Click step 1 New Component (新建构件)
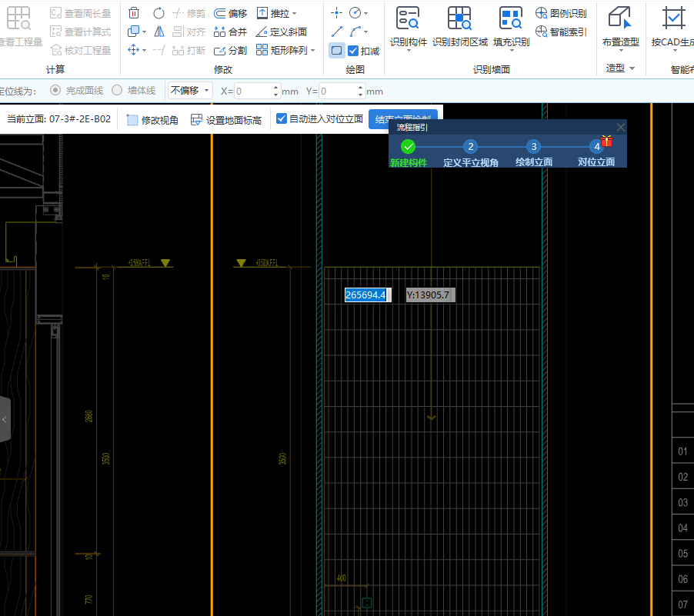The image size is (694, 616). point(408,154)
